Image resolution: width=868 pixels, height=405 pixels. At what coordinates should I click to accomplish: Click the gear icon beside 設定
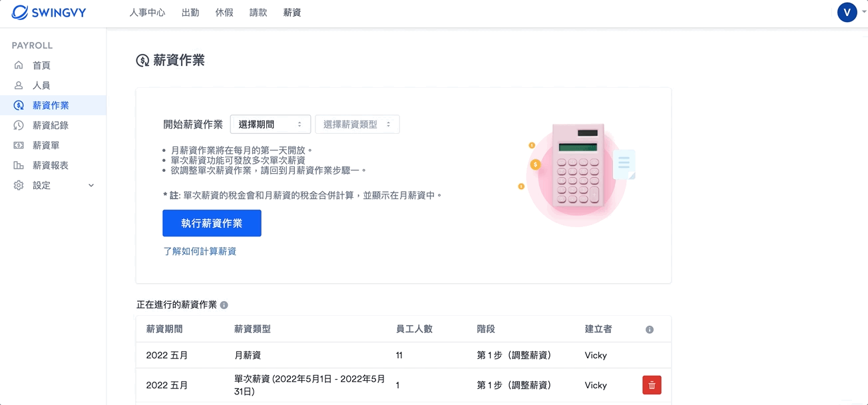click(x=19, y=185)
